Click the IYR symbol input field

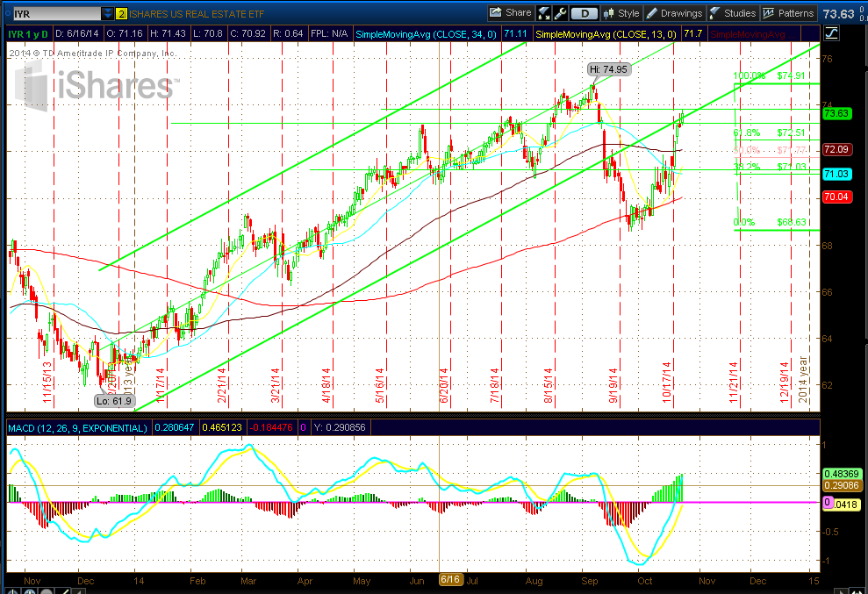(57, 13)
